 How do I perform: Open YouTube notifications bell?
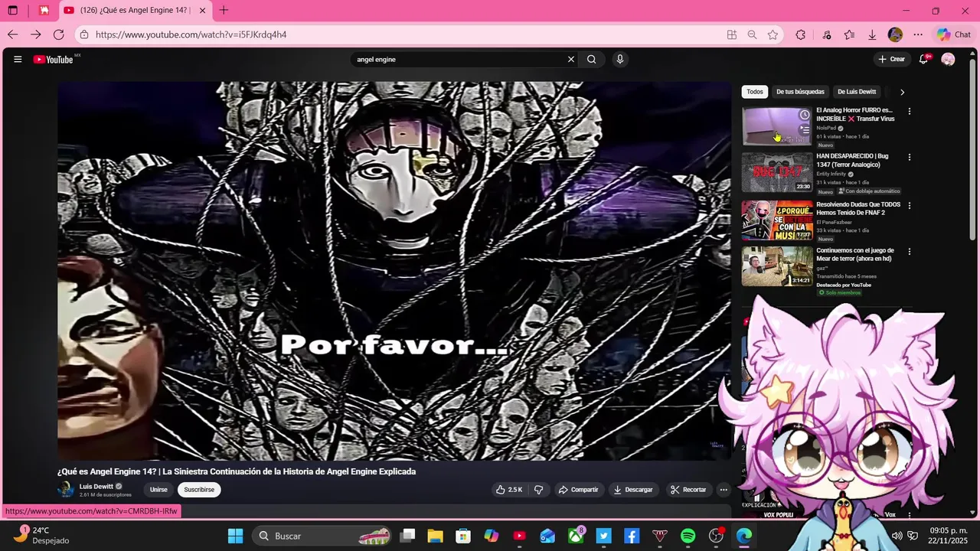coord(924,59)
